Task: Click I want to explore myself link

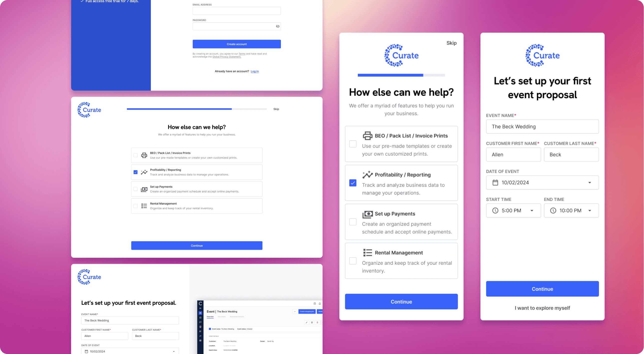Action: (x=542, y=307)
